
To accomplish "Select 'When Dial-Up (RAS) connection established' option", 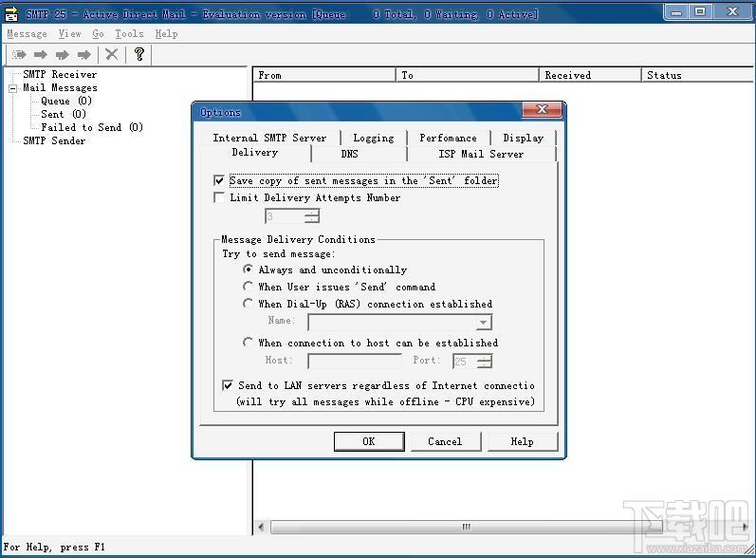I will tap(248, 304).
